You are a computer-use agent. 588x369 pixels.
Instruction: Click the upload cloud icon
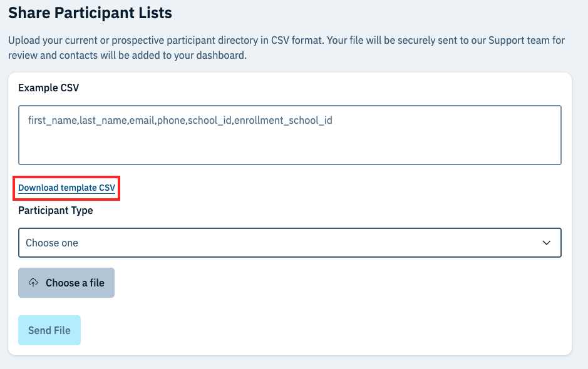click(x=34, y=283)
